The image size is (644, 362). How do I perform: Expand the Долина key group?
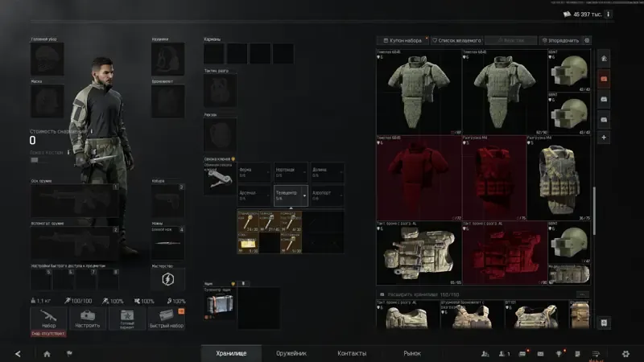coord(327,172)
